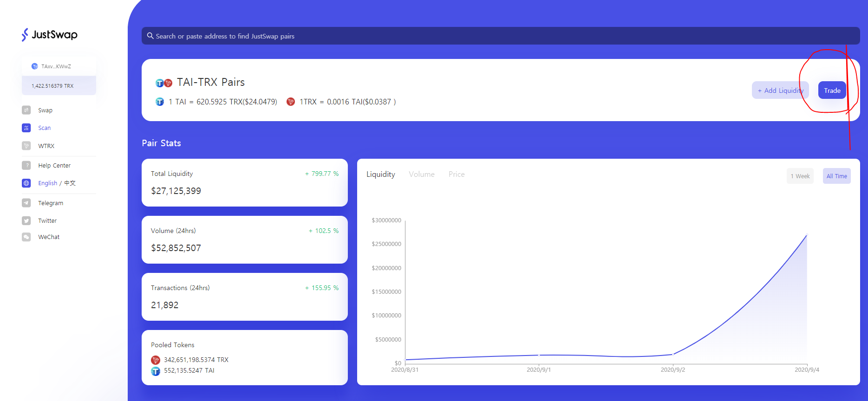
Task: Click the 2020/8/31 chart date label
Action: [405, 370]
